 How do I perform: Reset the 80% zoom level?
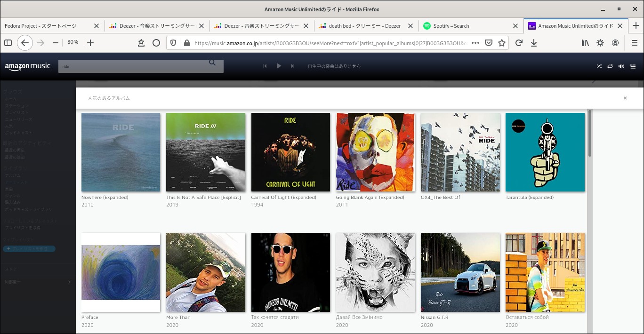tap(72, 42)
